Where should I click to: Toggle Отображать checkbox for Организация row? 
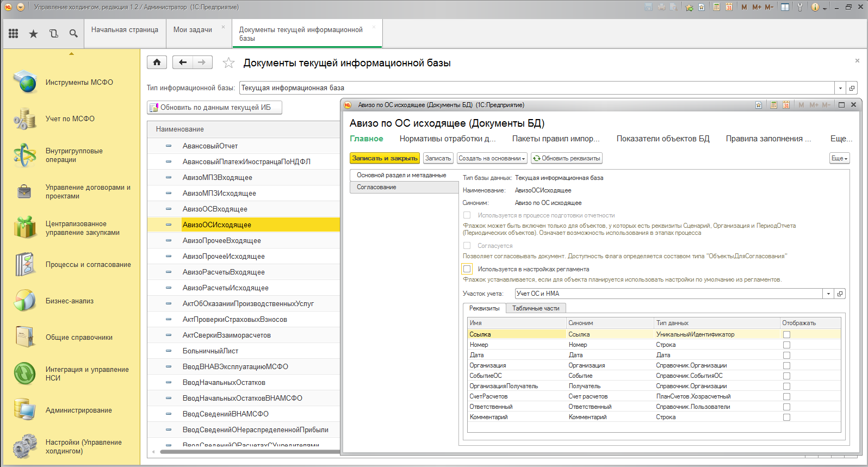[x=786, y=365]
